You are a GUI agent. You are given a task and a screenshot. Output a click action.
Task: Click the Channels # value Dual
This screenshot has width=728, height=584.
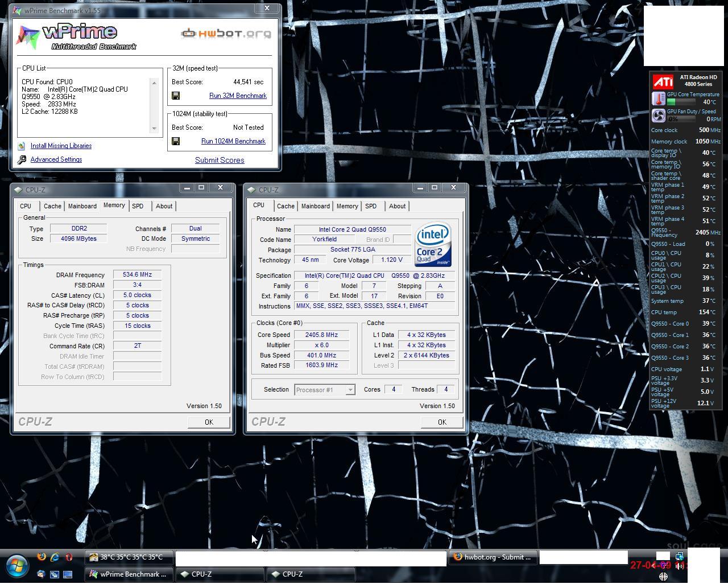coord(195,229)
